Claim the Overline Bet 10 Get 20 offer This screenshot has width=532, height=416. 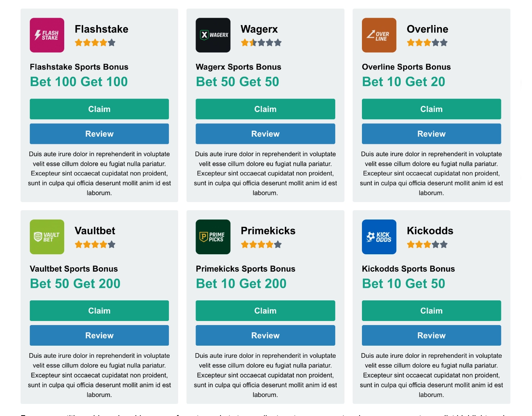tap(431, 109)
